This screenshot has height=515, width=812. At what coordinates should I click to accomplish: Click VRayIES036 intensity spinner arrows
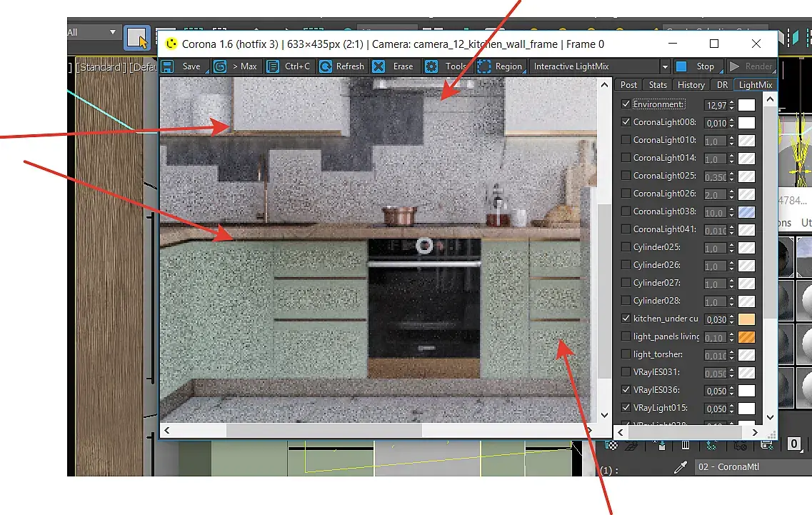click(731, 391)
